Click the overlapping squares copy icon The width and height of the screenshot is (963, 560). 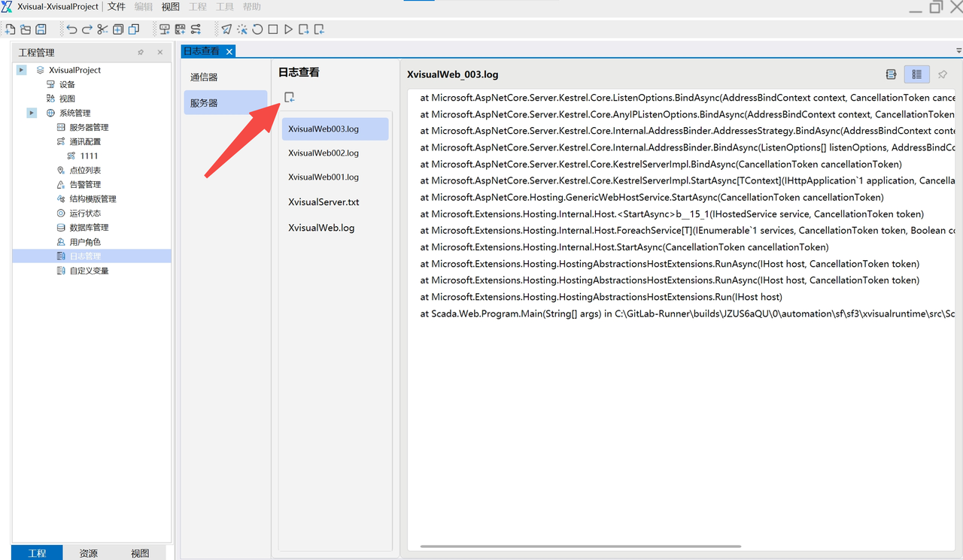(134, 29)
